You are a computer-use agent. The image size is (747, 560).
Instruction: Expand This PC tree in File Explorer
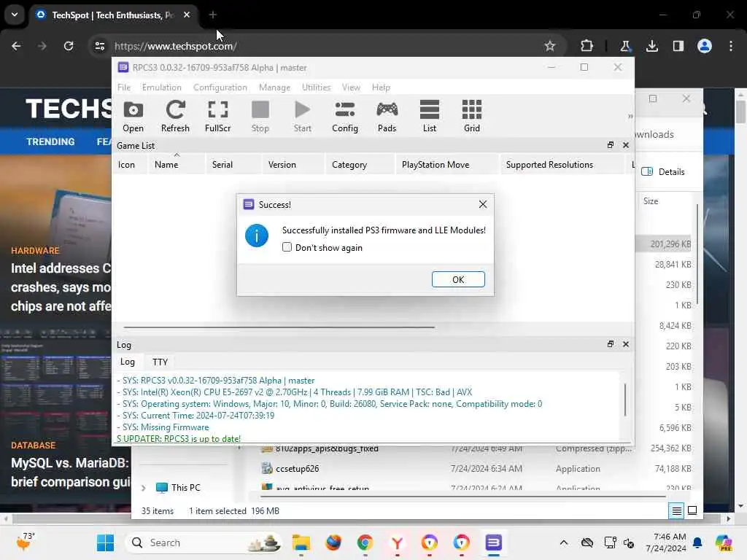tap(143, 488)
